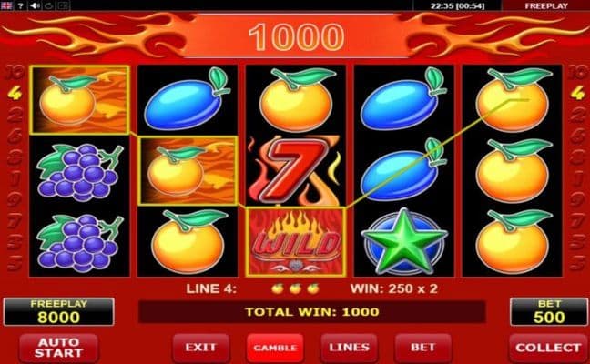Click the top-left highlighted orange symbol
Screen dimensions: 590x364
pyautogui.click(x=80, y=100)
